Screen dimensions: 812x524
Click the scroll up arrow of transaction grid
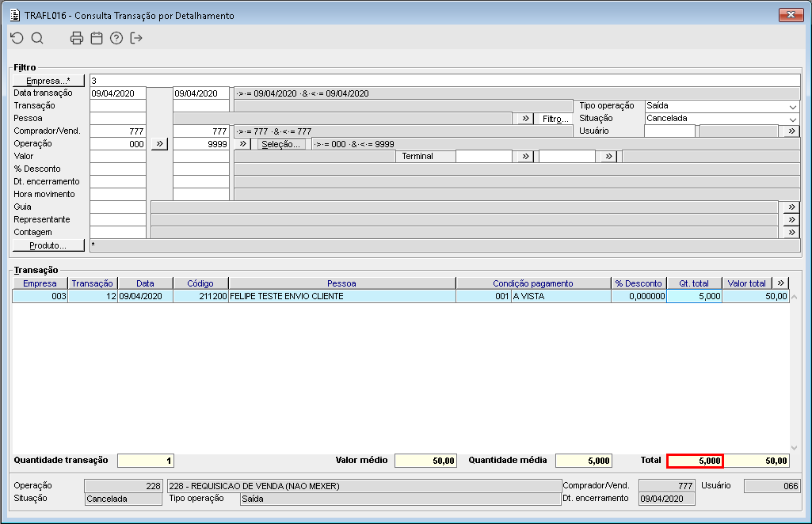coord(795,297)
